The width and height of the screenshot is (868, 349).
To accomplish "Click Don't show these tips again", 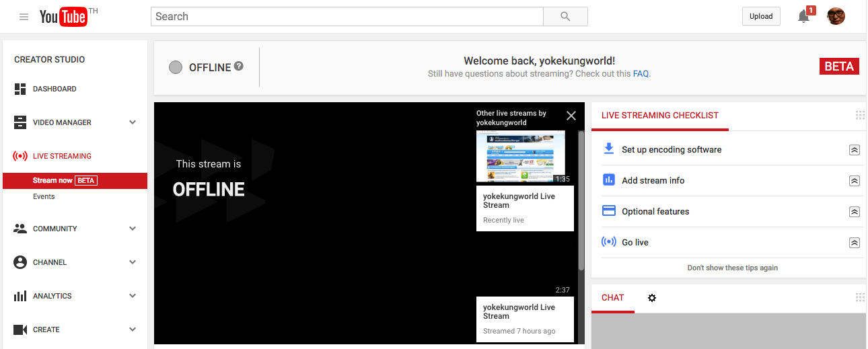I will click(733, 268).
